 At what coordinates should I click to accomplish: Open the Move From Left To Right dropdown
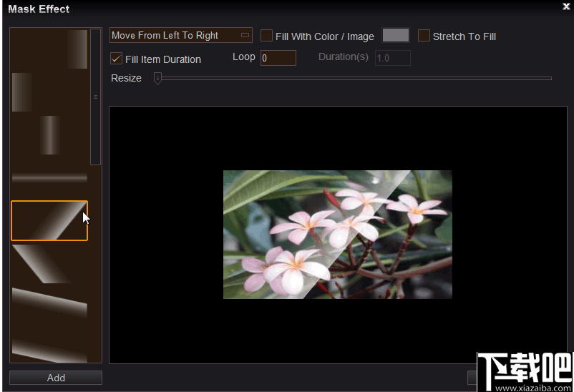pyautogui.click(x=181, y=35)
